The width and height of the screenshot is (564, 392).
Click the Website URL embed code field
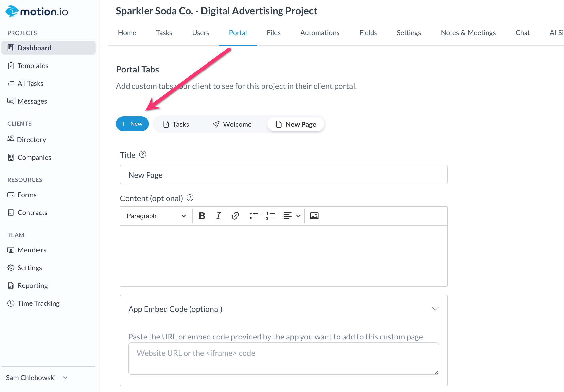(x=283, y=358)
